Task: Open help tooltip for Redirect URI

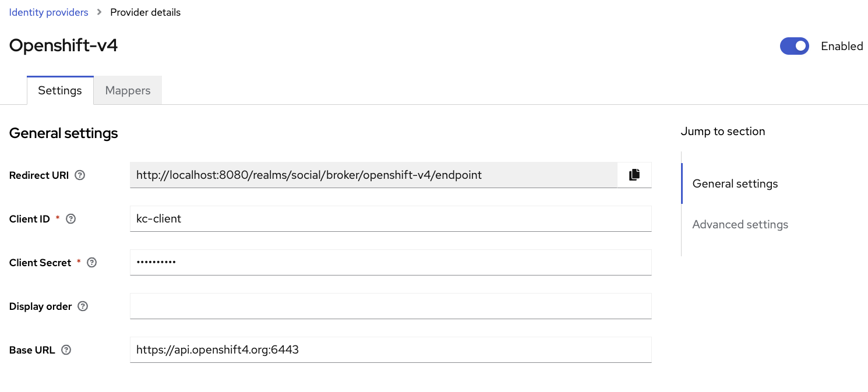Action: [80, 175]
